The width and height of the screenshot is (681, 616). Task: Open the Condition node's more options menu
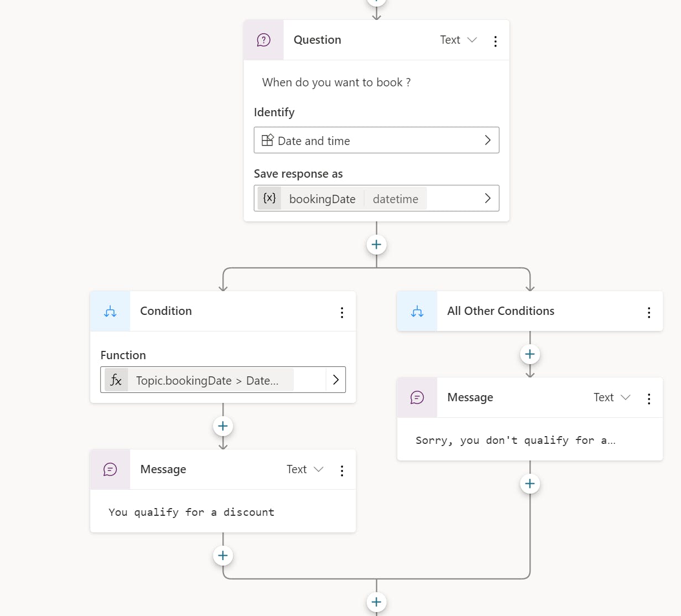342,312
